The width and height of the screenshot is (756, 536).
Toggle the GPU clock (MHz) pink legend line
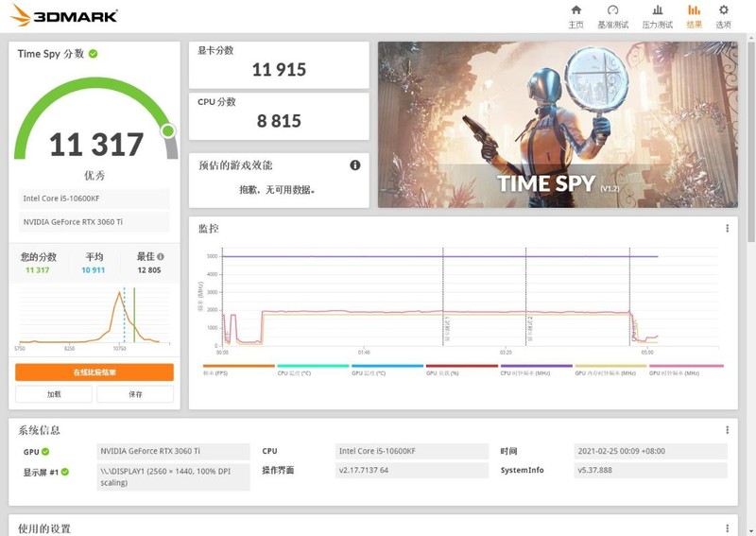pyautogui.click(x=686, y=366)
